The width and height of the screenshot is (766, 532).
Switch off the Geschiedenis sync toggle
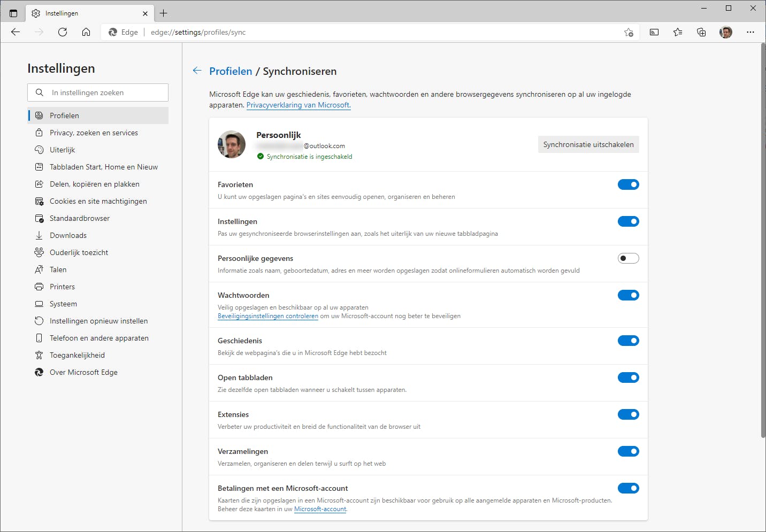[628, 341]
